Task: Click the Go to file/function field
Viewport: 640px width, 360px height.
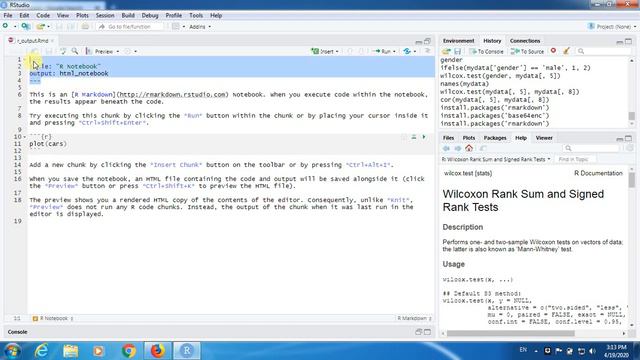Action: (131, 27)
